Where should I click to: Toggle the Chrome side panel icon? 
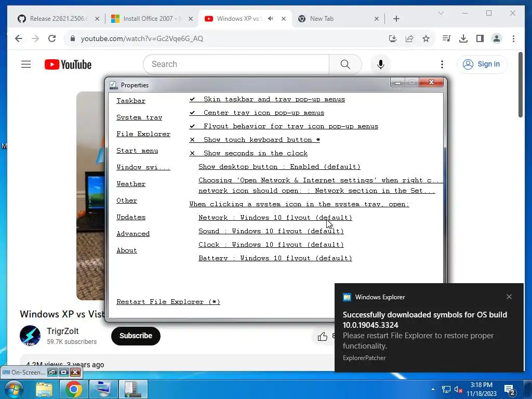click(x=480, y=38)
